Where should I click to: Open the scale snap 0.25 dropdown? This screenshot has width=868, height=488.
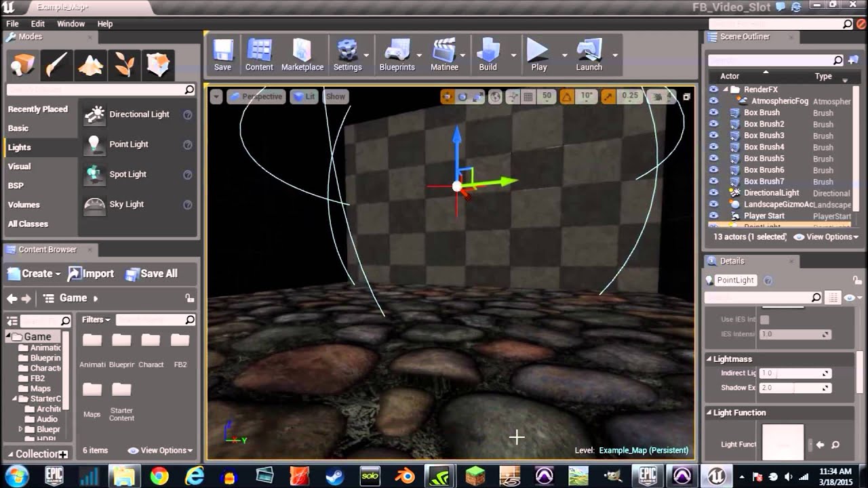pyautogui.click(x=630, y=96)
